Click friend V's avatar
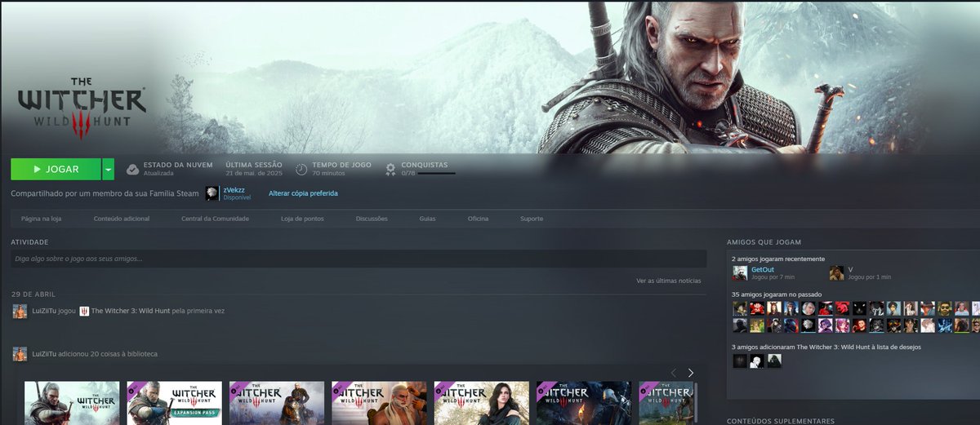 click(837, 273)
